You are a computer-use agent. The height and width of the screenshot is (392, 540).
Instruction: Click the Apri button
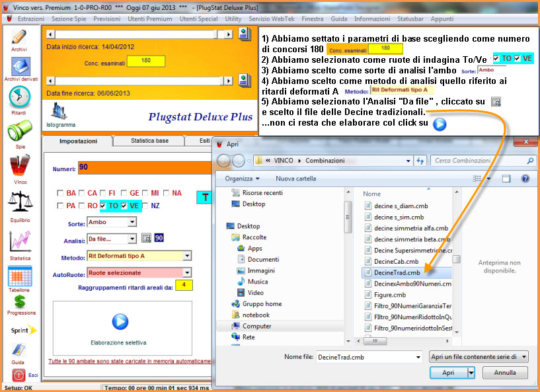click(448, 372)
